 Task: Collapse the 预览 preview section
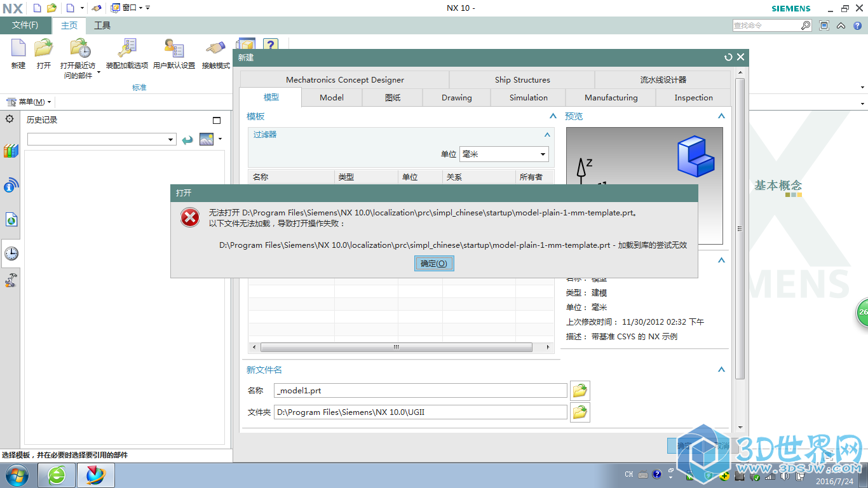(x=721, y=116)
